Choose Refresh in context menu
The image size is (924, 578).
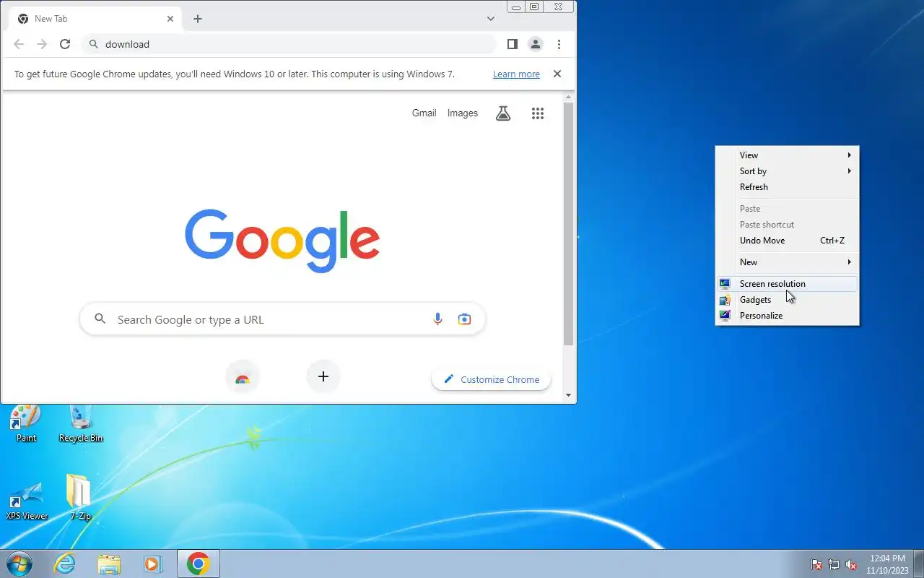[787, 187]
